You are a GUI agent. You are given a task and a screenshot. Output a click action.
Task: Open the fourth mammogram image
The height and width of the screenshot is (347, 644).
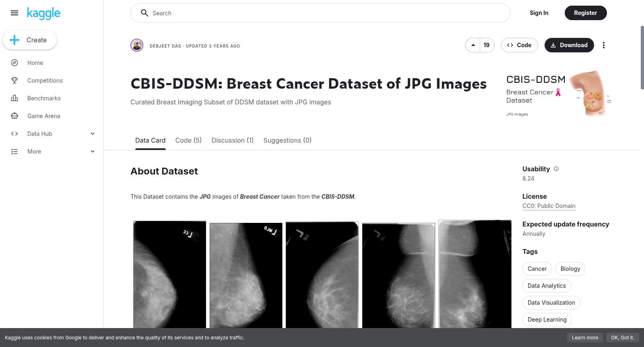click(398, 275)
